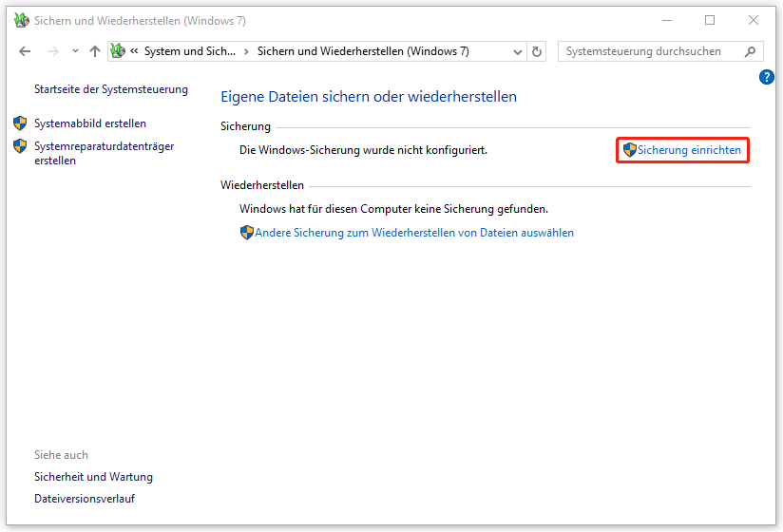Click System und Sich... breadcrumb segment

point(190,51)
